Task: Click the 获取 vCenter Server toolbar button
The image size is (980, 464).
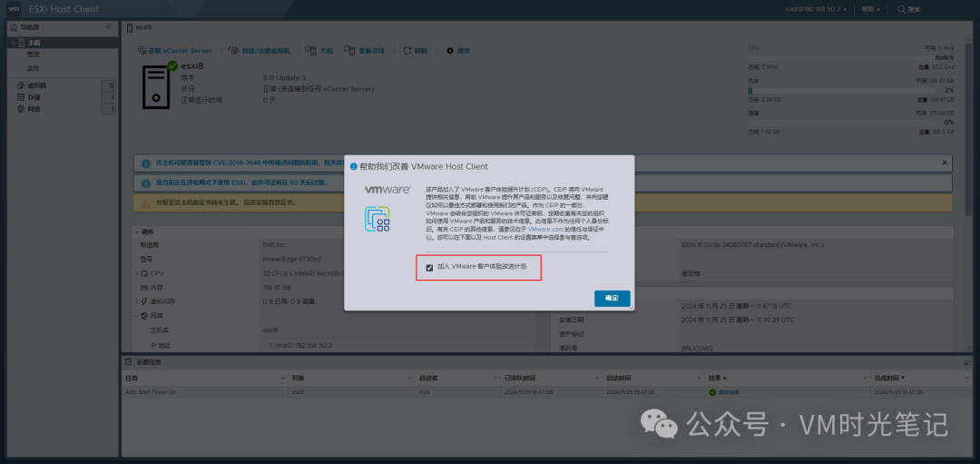Action: pyautogui.click(x=175, y=51)
